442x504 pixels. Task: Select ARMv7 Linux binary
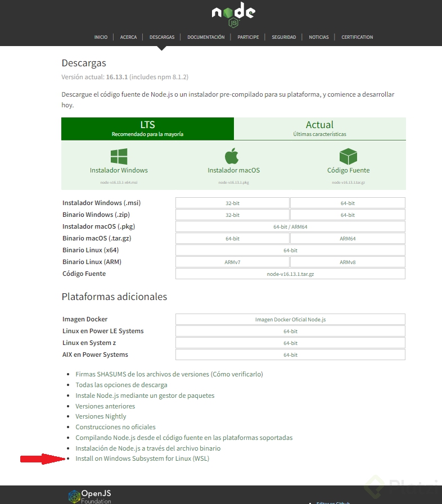[x=232, y=262]
